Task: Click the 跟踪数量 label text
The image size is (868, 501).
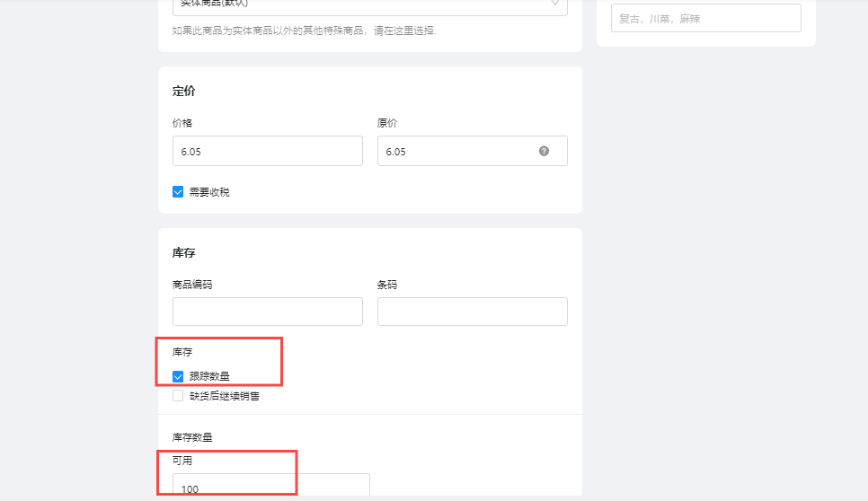Action: point(209,376)
